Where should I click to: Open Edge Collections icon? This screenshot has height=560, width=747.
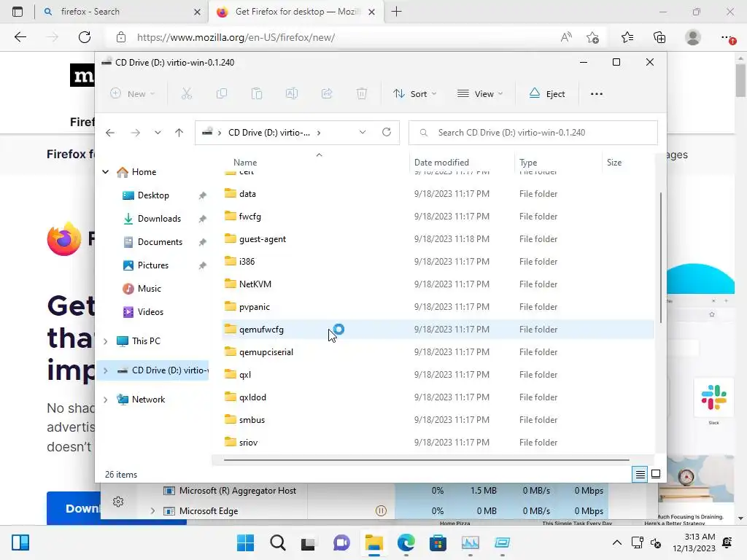point(659,37)
